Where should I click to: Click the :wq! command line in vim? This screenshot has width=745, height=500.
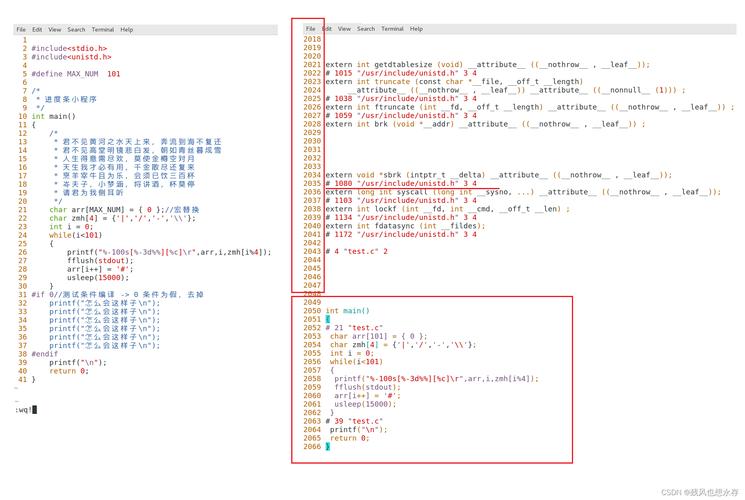pyautogui.click(x=26, y=410)
